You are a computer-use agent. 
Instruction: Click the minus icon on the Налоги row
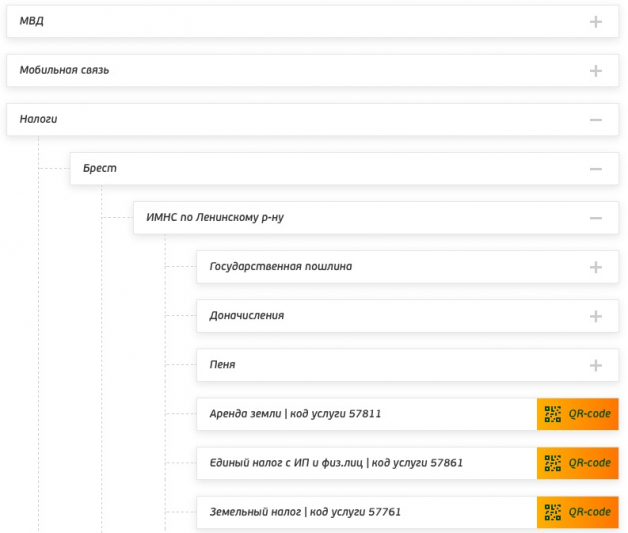596,119
